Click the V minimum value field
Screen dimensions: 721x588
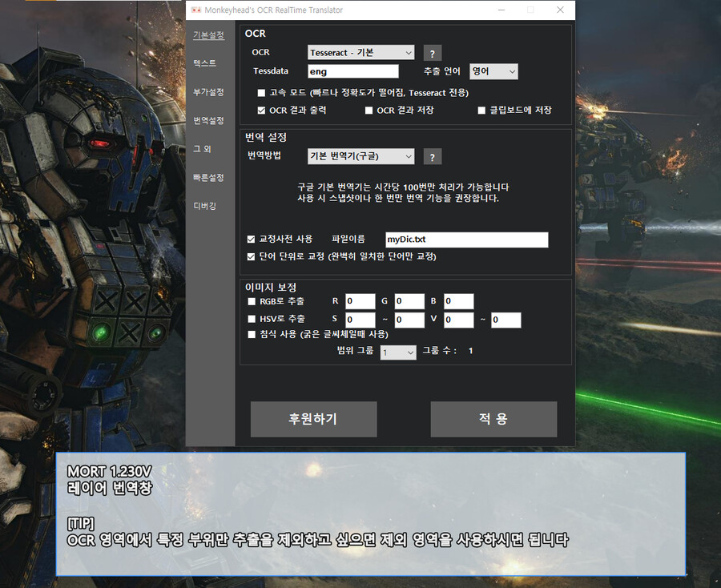458,320
